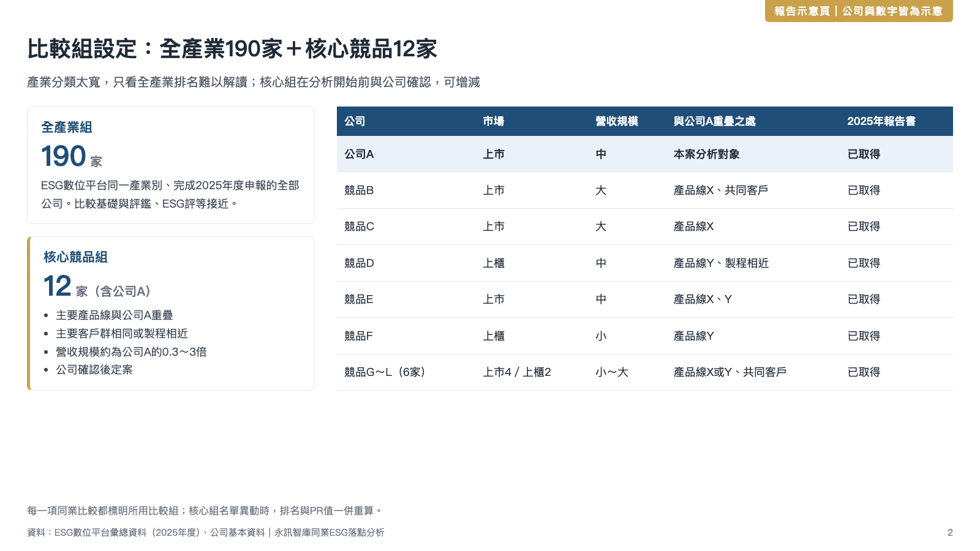The width and height of the screenshot is (980, 551).
Task: Click the cell '產品線Y、製程相近'
Action: [721, 263]
